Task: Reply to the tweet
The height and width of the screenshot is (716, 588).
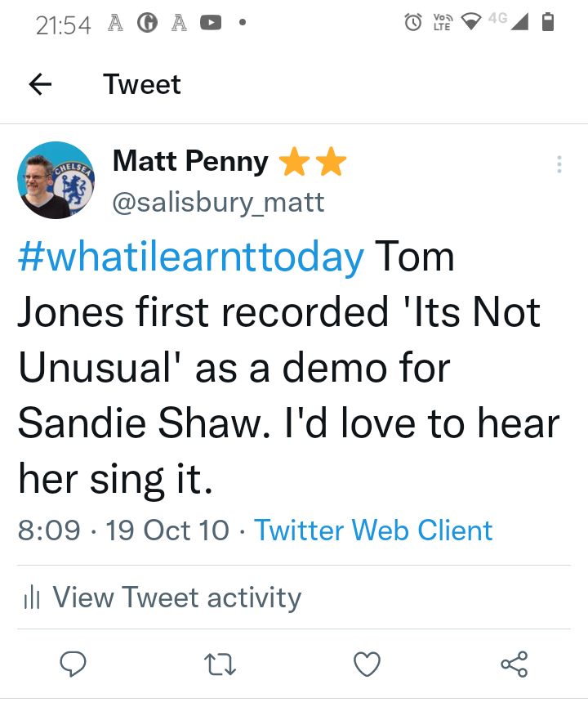Action: point(73,665)
